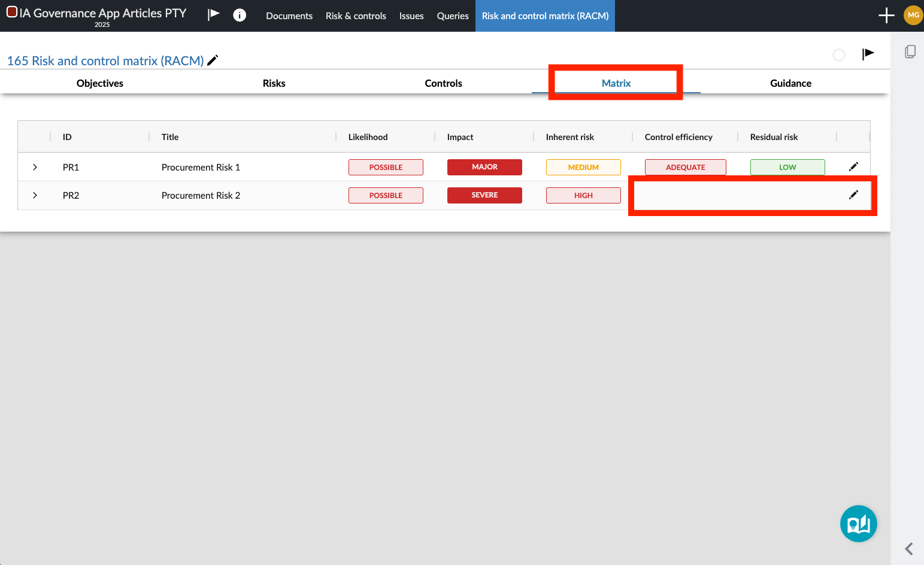The image size is (924, 565).
Task: Open the copy documents icon in right sidebar
Action: (x=910, y=51)
